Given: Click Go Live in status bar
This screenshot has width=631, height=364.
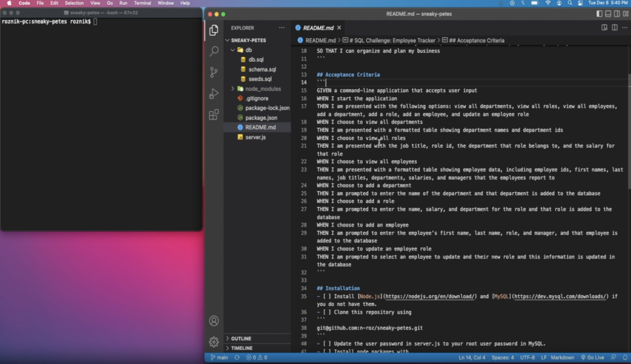Looking at the screenshot, I should coord(593,357).
